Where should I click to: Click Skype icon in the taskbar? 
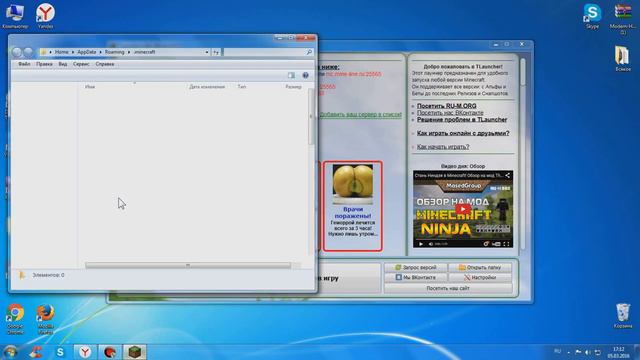(x=60, y=352)
